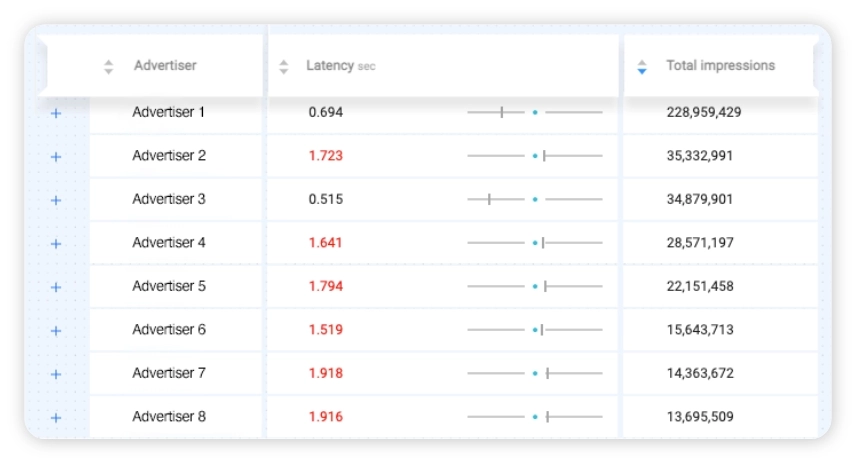Viewport: 858px width, 466px height.
Task: Click the Advertiser column header label
Action: (165, 66)
